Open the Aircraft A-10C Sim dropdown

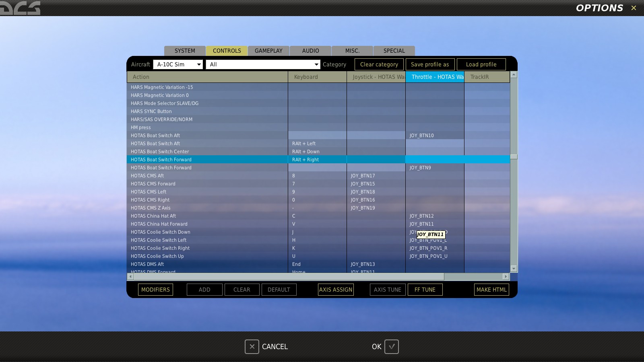point(178,64)
